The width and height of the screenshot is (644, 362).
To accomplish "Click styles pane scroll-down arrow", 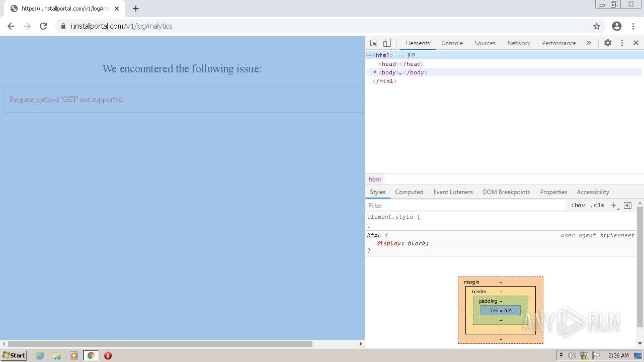I will [x=640, y=343].
